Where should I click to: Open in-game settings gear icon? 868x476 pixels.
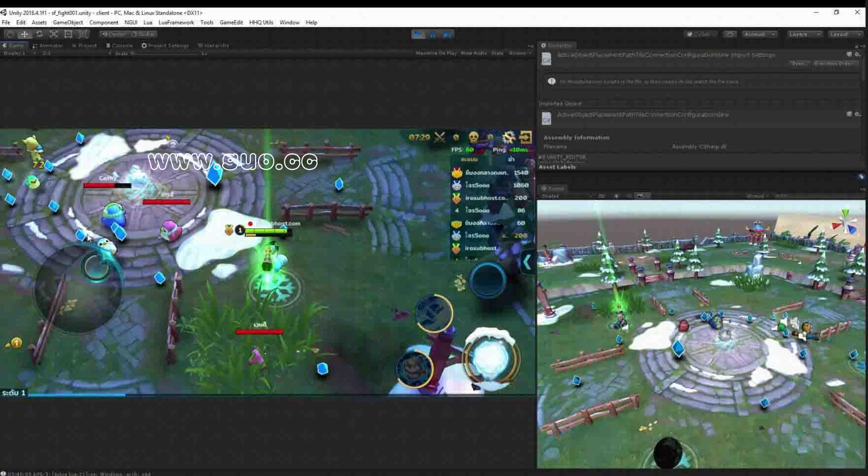(x=508, y=137)
